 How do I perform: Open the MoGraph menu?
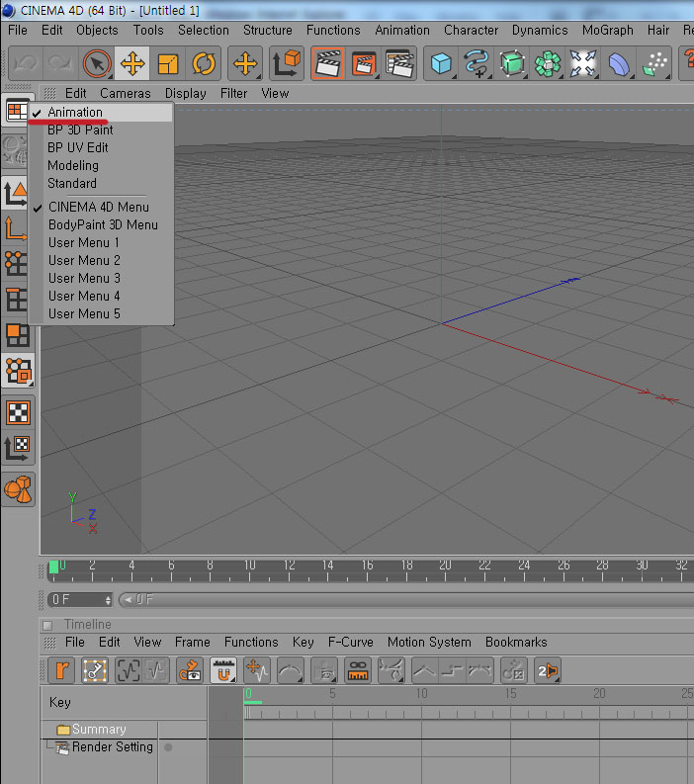tap(608, 30)
